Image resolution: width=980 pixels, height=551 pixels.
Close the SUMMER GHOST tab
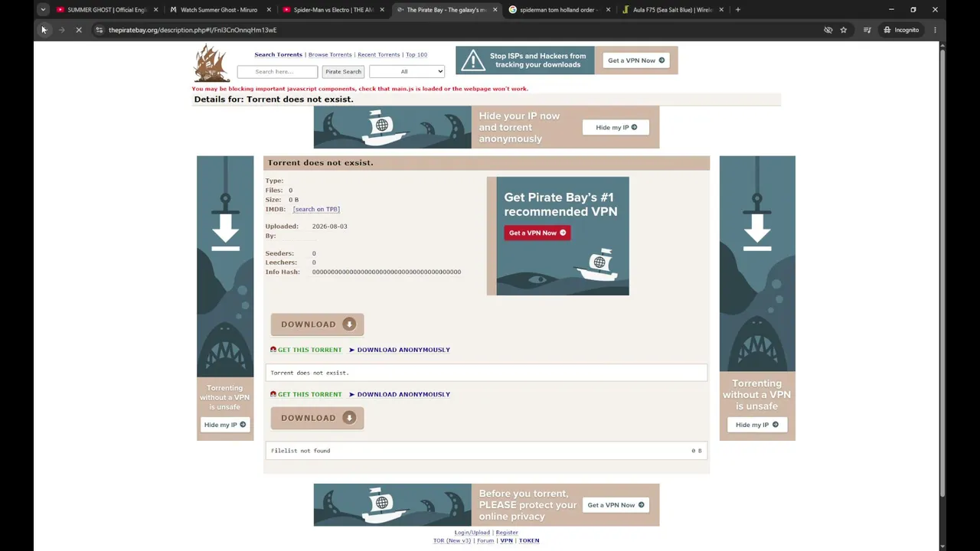[155, 10]
